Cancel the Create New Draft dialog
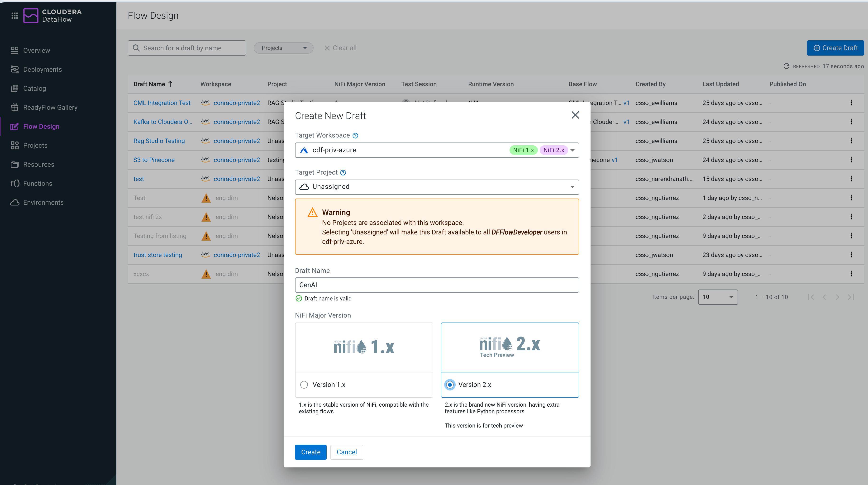This screenshot has width=868, height=485. coord(346,452)
